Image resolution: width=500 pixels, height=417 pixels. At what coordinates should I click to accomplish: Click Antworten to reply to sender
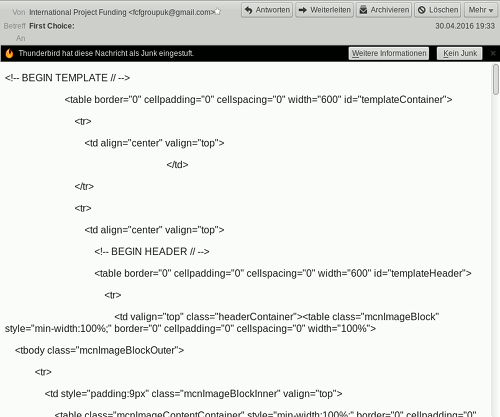point(267,10)
